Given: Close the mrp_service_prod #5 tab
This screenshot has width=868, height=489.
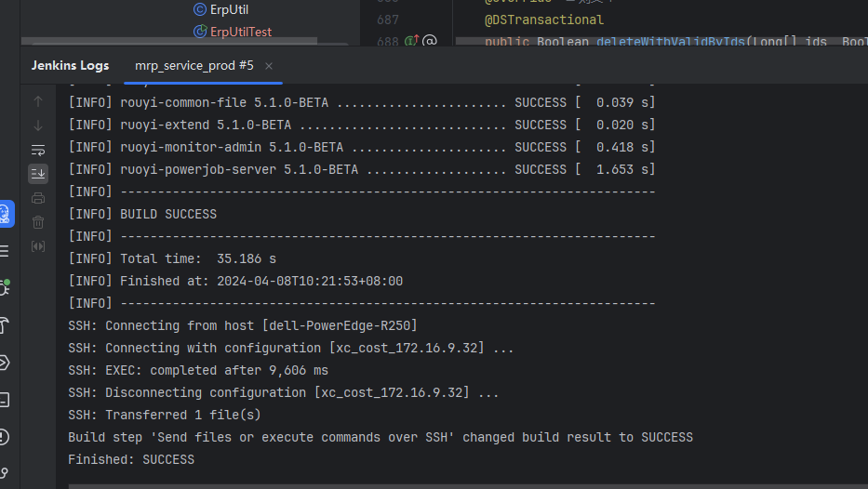Looking at the screenshot, I should click(x=269, y=66).
